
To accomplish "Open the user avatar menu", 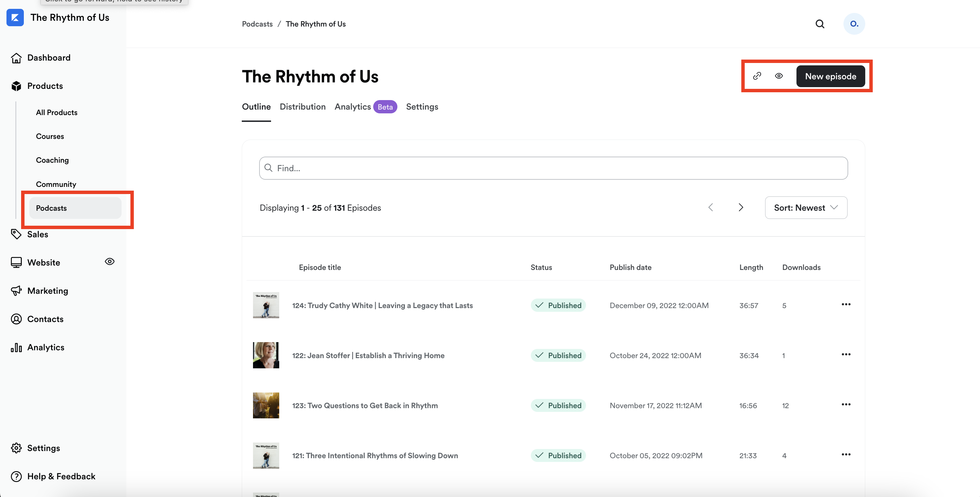I will 854,24.
